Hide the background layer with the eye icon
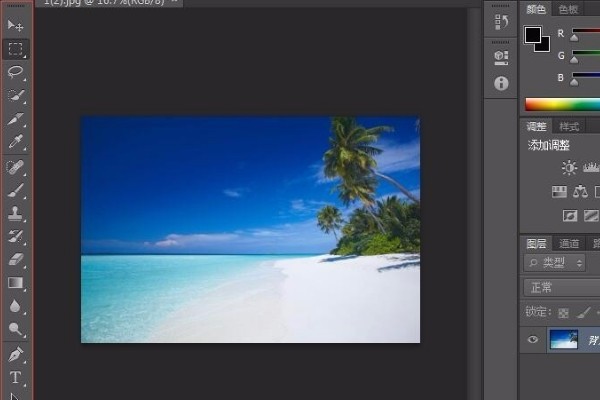 click(x=533, y=340)
